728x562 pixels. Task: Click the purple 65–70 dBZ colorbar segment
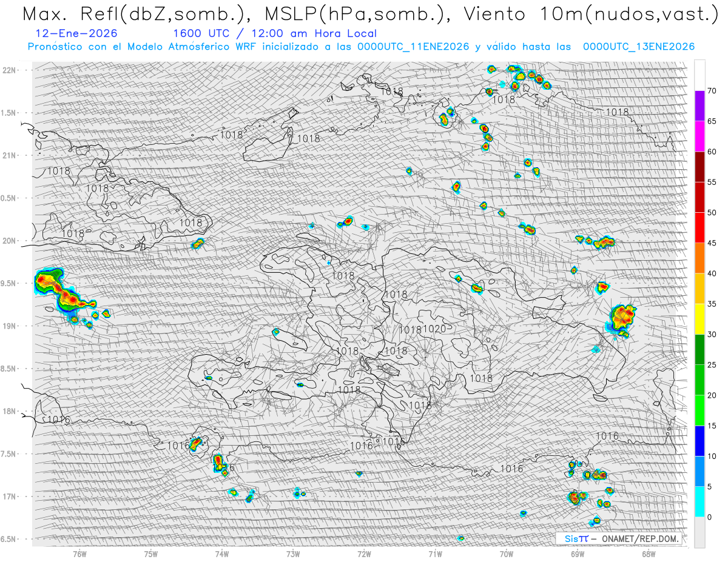click(x=699, y=106)
